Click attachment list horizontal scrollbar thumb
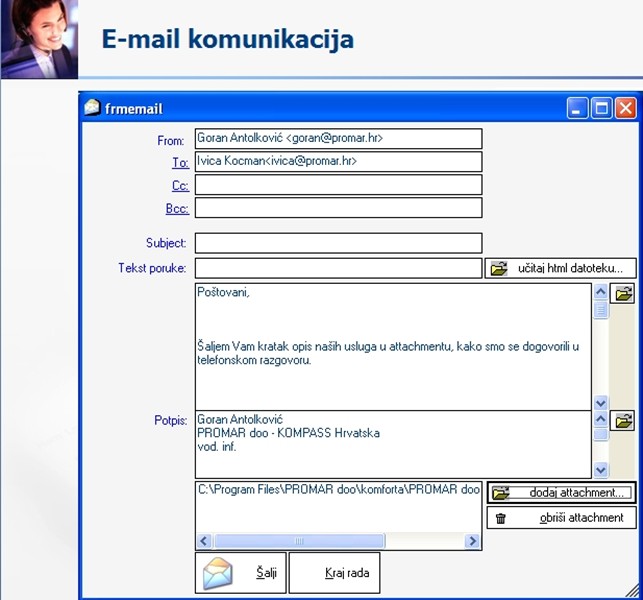The height and width of the screenshot is (600, 643). click(299, 541)
